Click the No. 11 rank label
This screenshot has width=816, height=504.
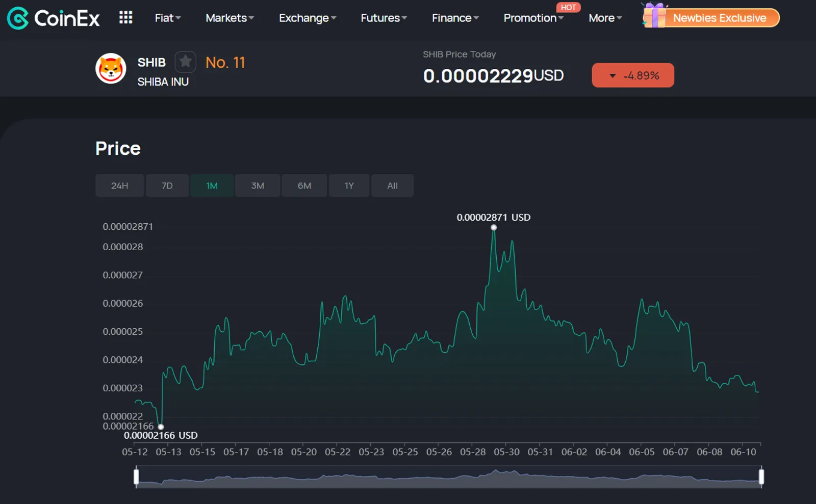(225, 62)
